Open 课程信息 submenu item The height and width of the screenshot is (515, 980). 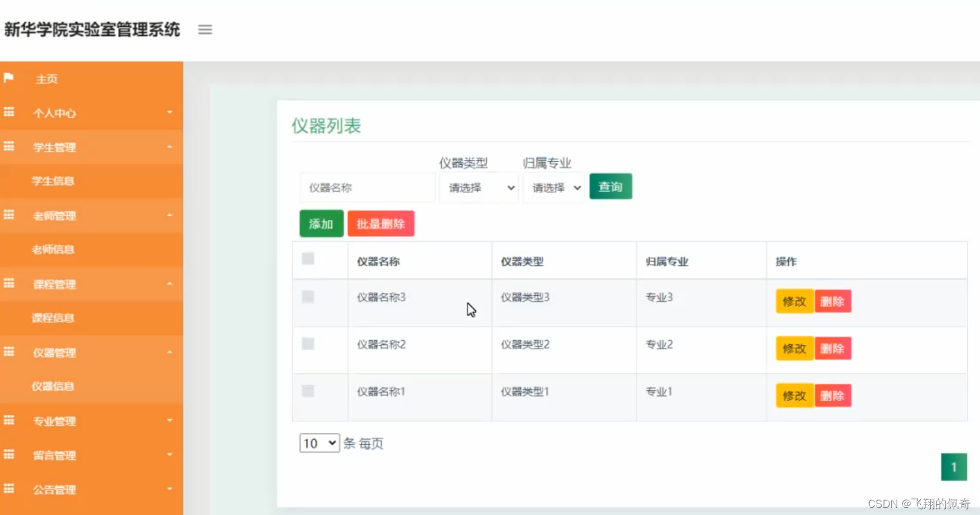53,318
